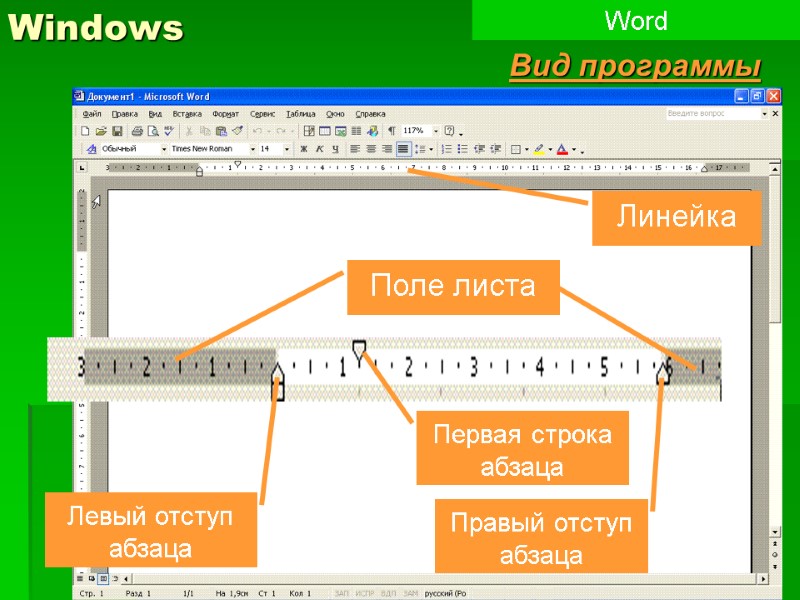Viewport: 800px width, 600px height.
Task: Apply yellow highlight color marker
Action: pos(539,149)
